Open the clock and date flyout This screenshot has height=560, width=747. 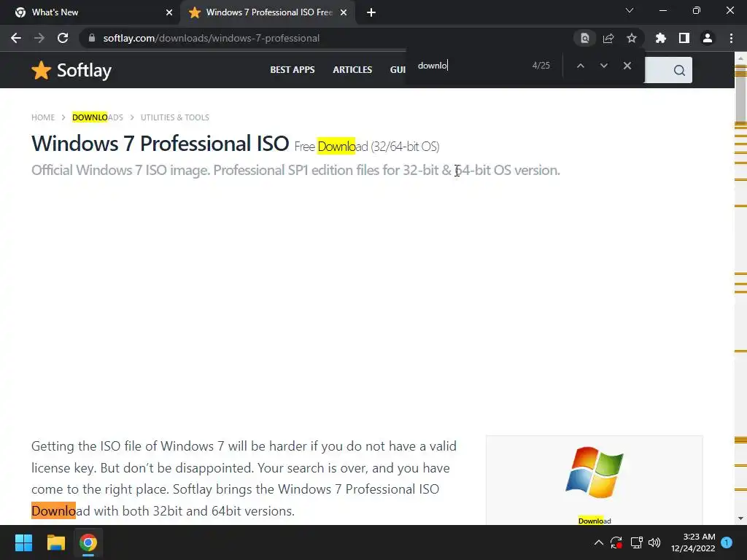693,542
